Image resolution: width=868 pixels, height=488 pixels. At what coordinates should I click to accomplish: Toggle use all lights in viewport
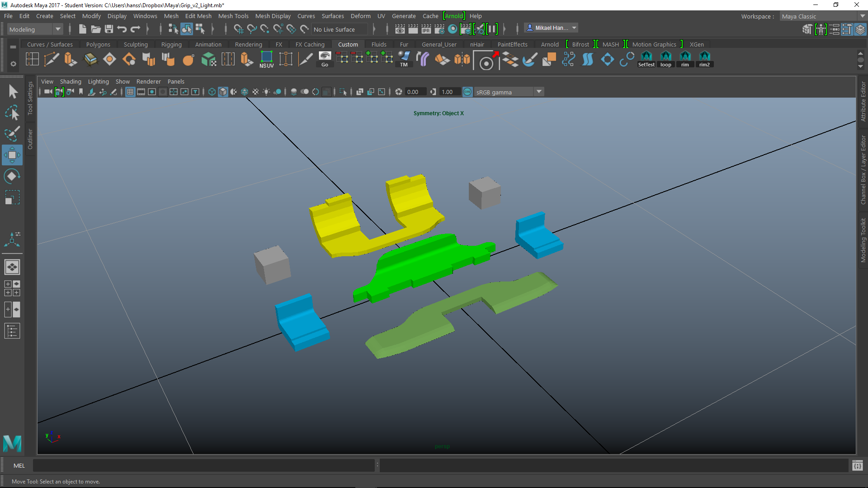(x=266, y=92)
